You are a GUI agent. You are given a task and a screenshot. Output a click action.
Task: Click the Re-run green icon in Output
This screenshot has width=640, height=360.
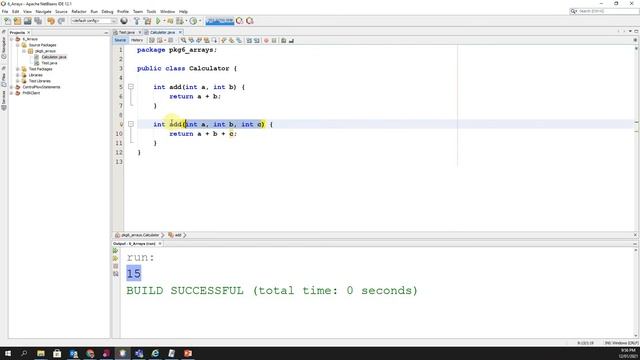tap(116, 251)
